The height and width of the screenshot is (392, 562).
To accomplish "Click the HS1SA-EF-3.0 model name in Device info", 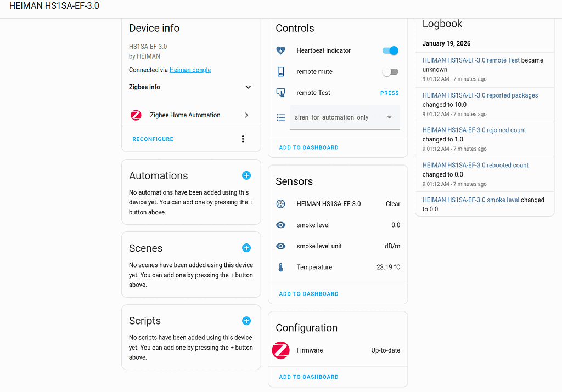I will [148, 47].
